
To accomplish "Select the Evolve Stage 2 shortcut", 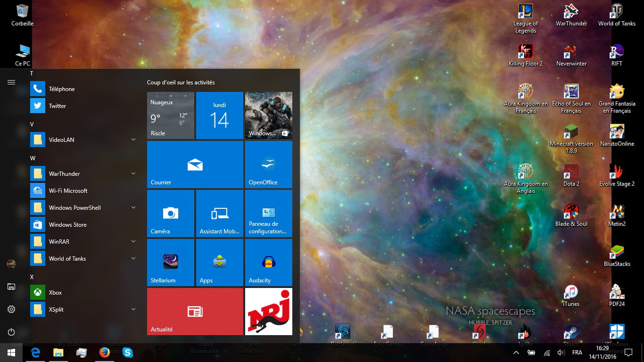I will [x=617, y=175].
